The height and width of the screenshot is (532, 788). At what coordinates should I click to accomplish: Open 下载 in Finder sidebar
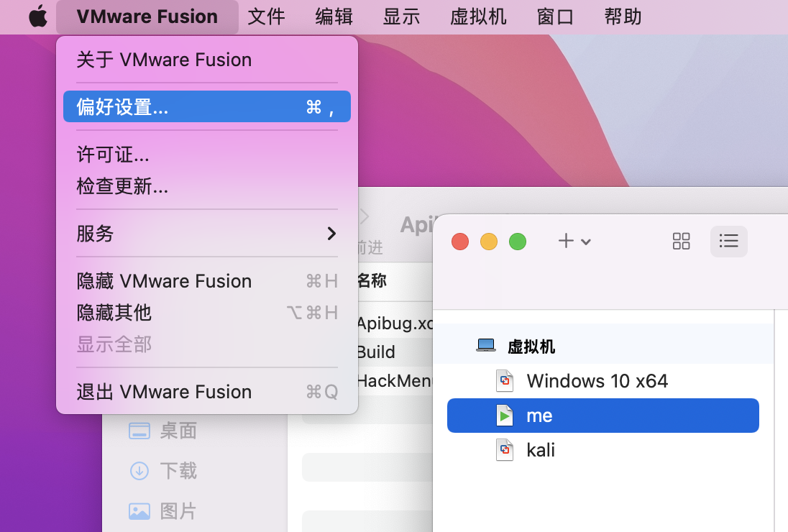[178, 471]
